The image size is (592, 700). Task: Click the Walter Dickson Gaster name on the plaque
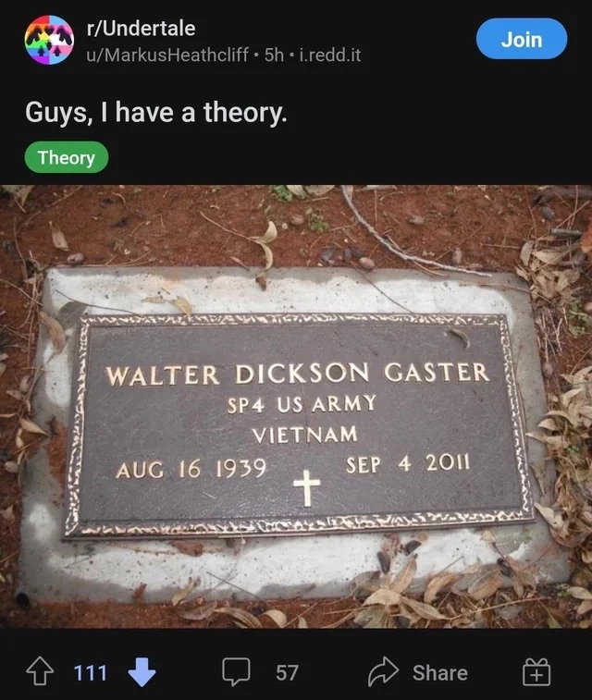tap(297, 374)
